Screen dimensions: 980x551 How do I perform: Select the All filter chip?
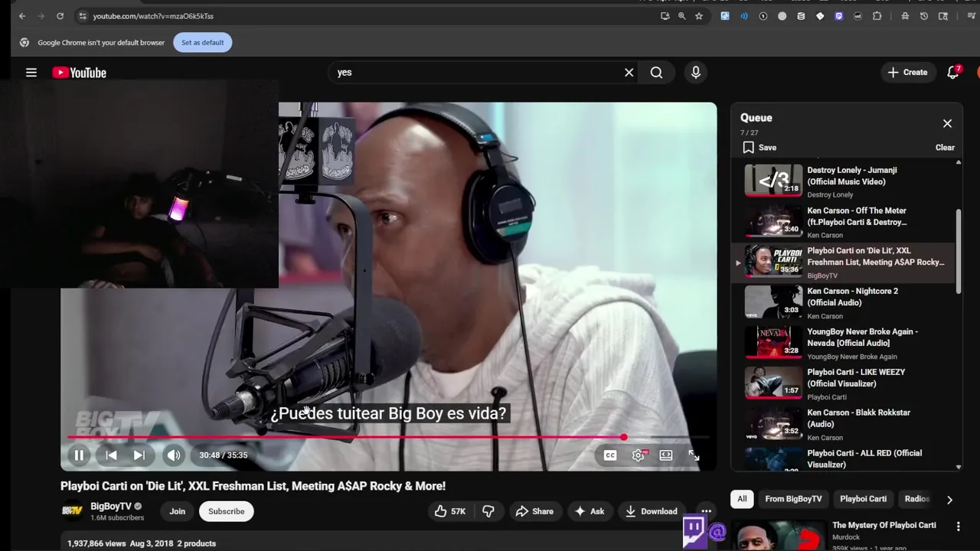(x=742, y=499)
